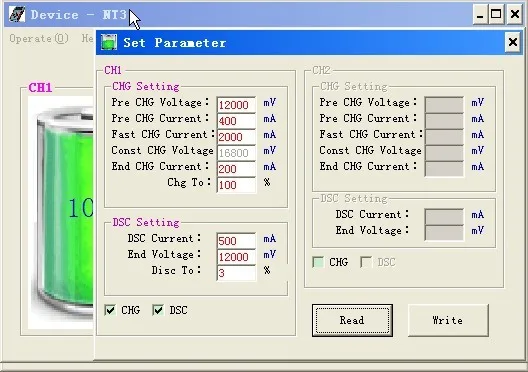The height and width of the screenshot is (372, 528).
Task: Select CH2 Pre CHG Current field
Action: coord(444,121)
